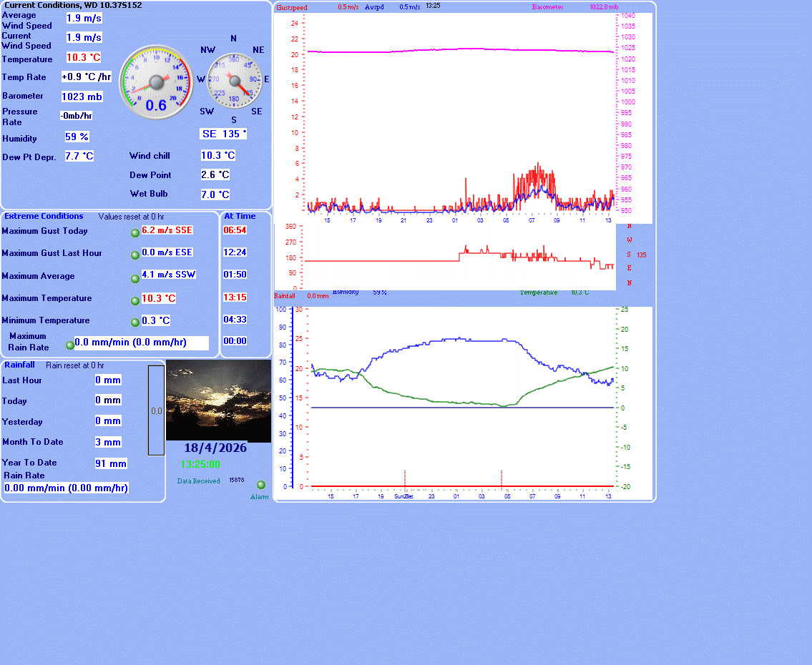Click the green LED beside Minimum Temperature
The height and width of the screenshot is (665, 812).
point(135,322)
